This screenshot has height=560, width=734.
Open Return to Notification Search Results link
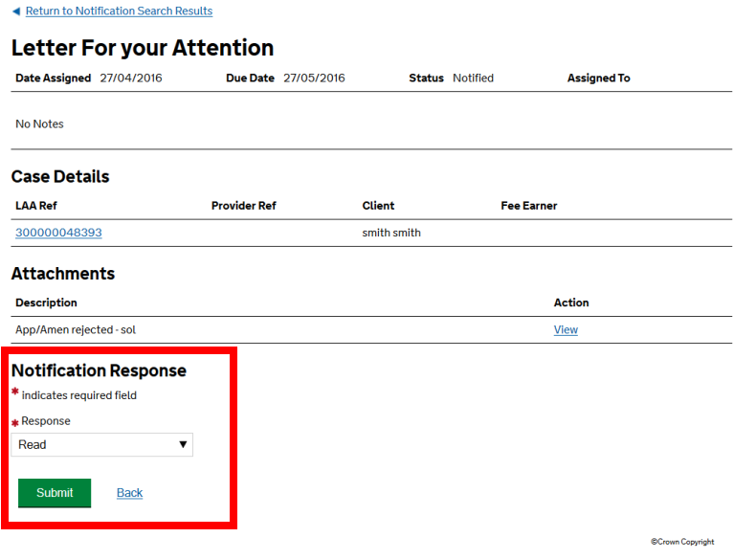(x=119, y=11)
